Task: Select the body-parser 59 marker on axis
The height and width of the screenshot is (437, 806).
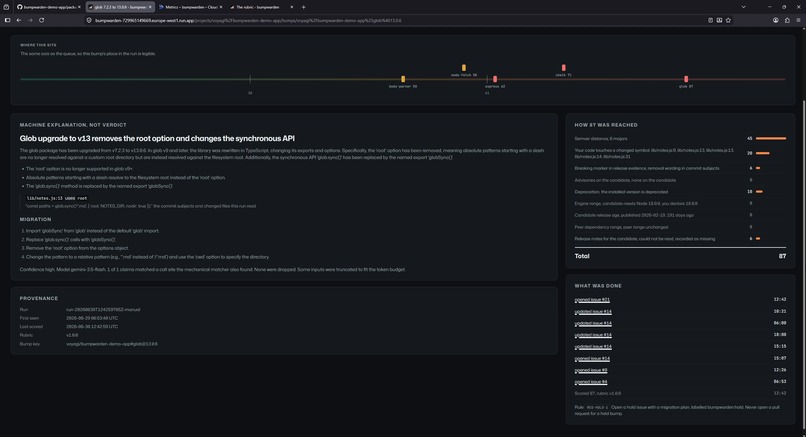Action: tap(403, 79)
